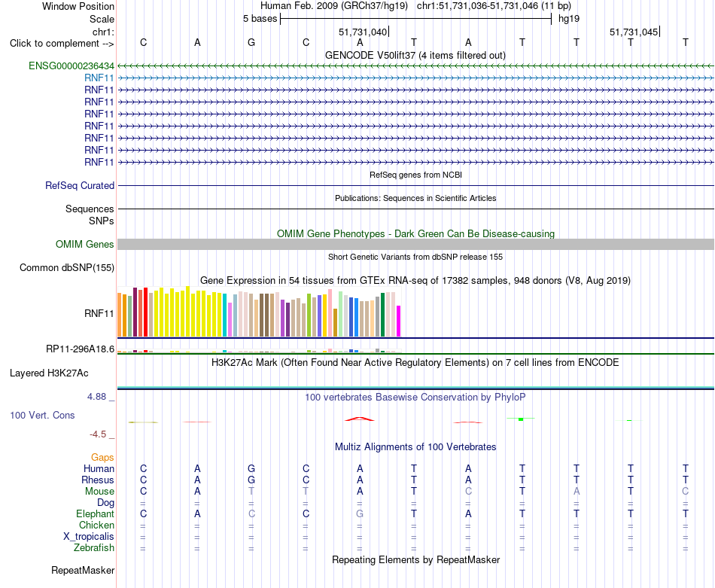Screen dimensions: 715x588
Task: Open the OMIM Genes track label
Action: click(x=84, y=244)
